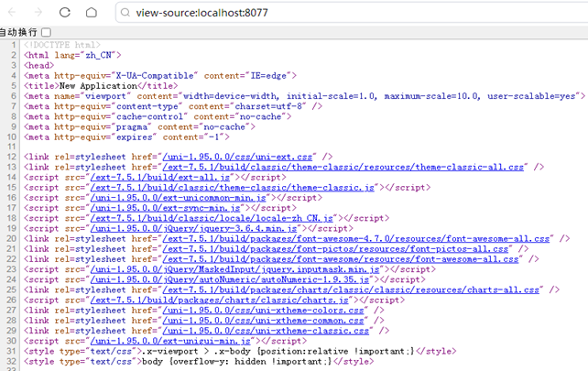The height and width of the screenshot is (371, 588).
Task: Open the autoNumeric-1.9.35.js link
Action: (230, 279)
